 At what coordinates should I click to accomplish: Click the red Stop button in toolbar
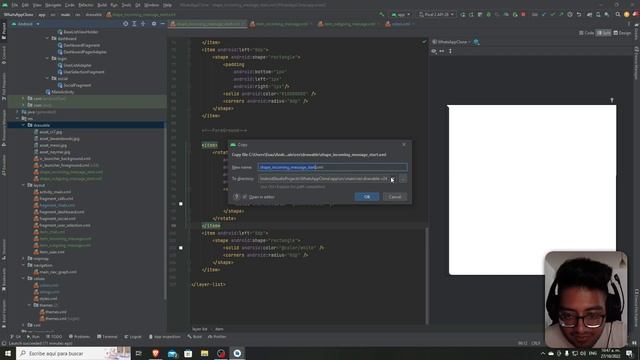point(523,14)
